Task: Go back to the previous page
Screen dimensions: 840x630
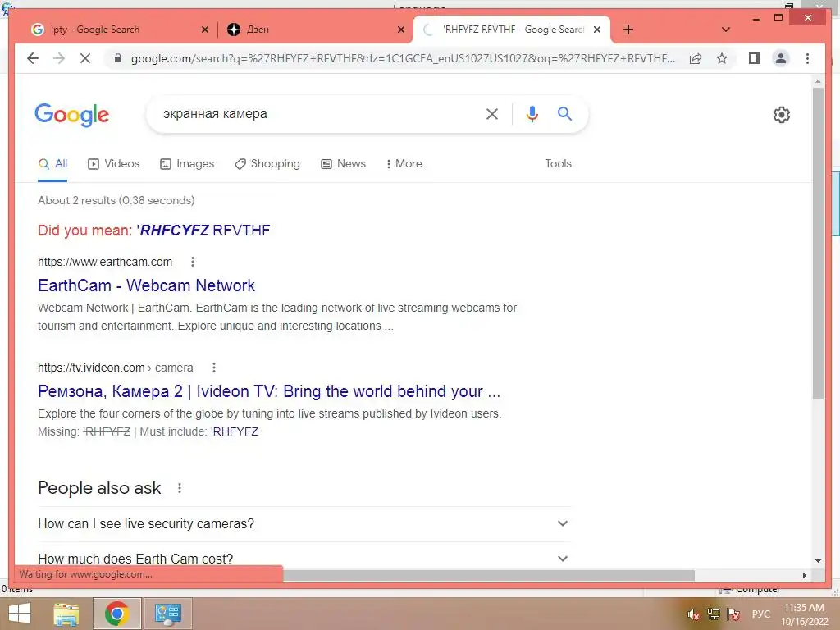Action: [33, 58]
